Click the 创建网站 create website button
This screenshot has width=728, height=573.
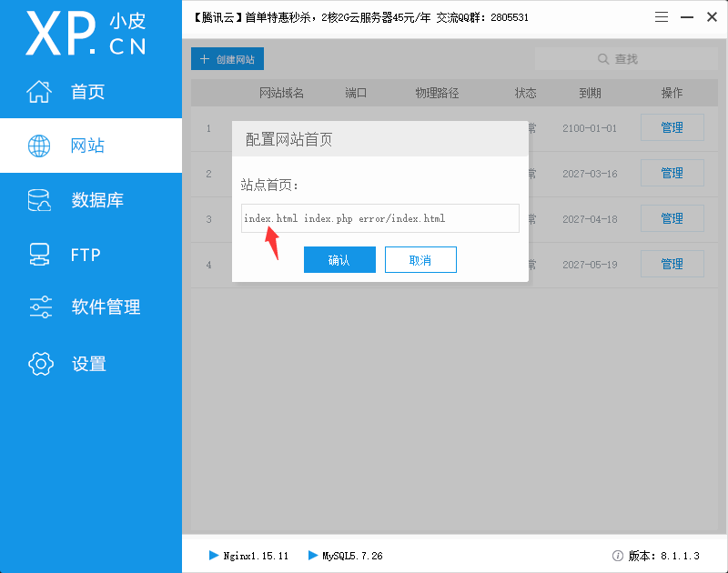point(227,59)
